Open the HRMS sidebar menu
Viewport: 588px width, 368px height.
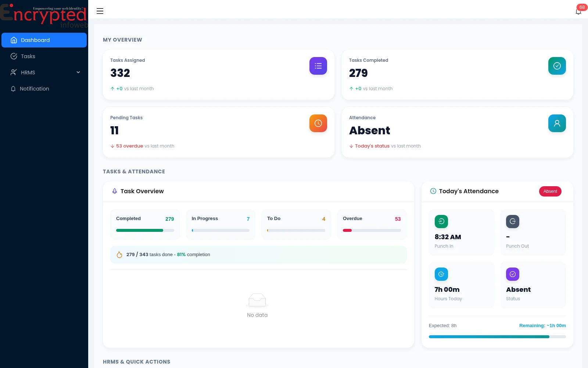coord(44,72)
